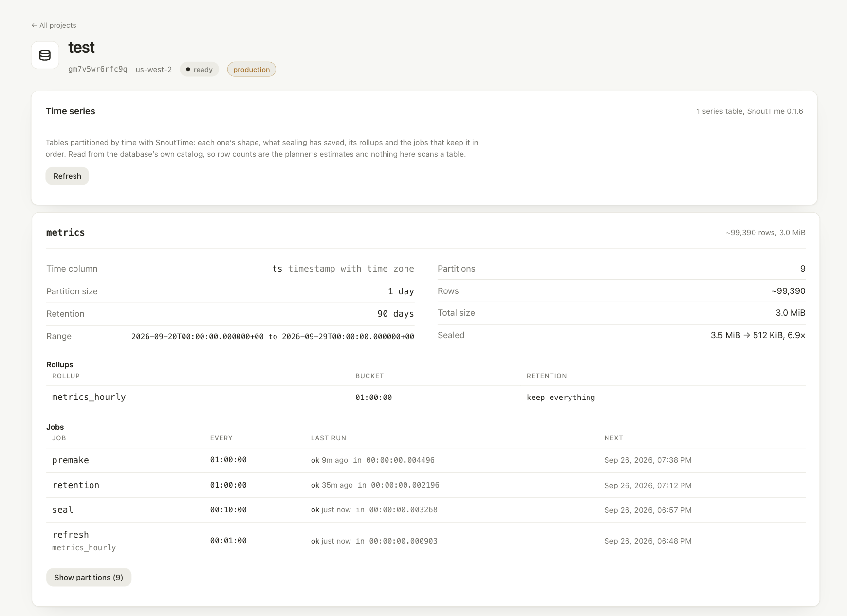Click "1 series table, SnoutTime 0.1.6" text
847x616 pixels.
click(x=750, y=111)
